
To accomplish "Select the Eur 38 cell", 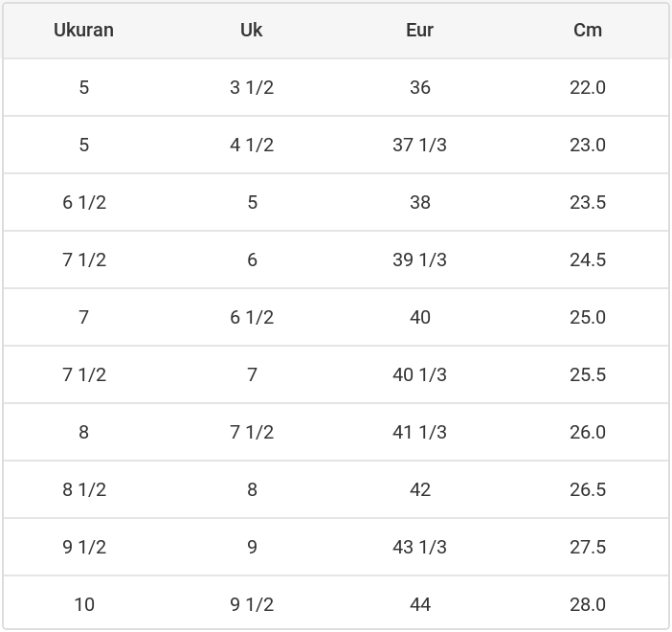I will pyautogui.click(x=419, y=202).
